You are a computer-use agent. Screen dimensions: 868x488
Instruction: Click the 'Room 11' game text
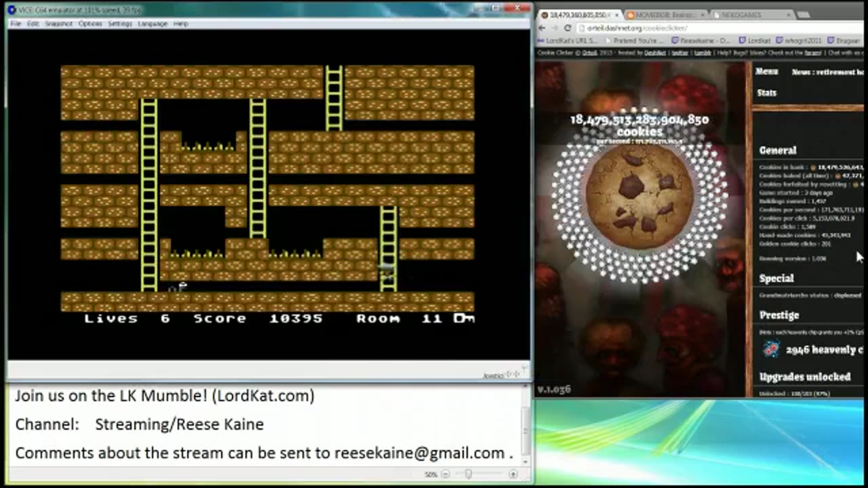tap(399, 318)
